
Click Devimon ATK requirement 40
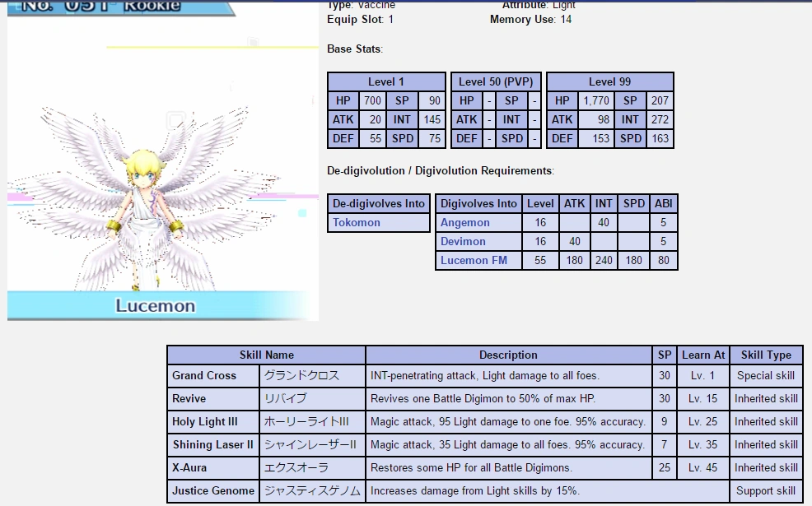point(574,242)
